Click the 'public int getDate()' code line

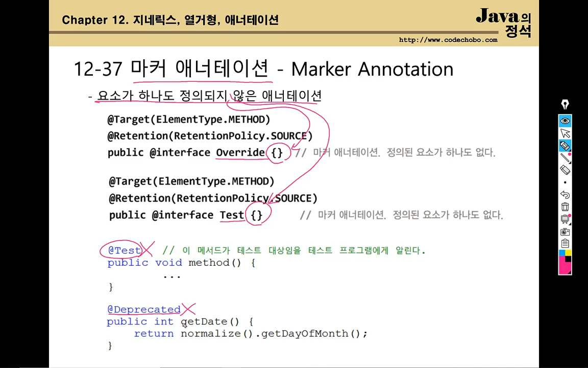pos(180,321)
